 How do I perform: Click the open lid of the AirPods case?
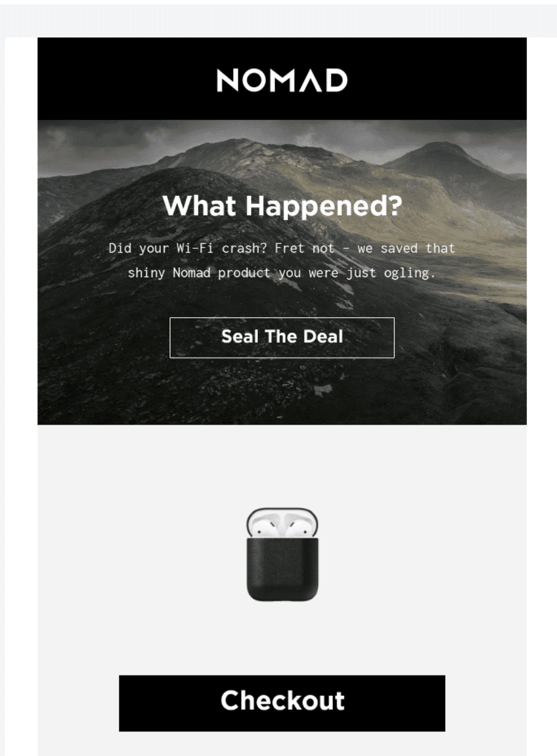pyautogui.click(x=282, y=522)
